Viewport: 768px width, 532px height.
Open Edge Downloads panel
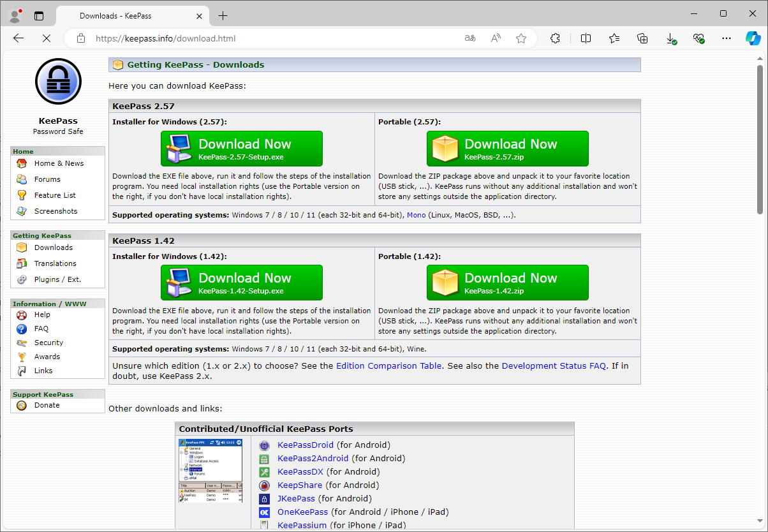click(x=671, y=38)
